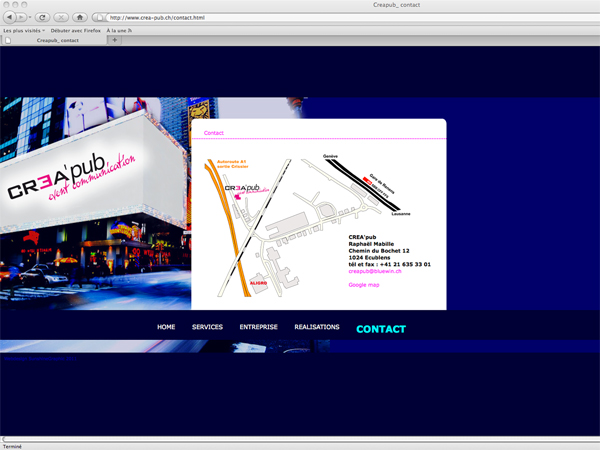The width and height of the screenshot is (600, 450).
Task: Focus the address bar showing crea-pub.ch/contact.html
Action: tap(352, 18)
